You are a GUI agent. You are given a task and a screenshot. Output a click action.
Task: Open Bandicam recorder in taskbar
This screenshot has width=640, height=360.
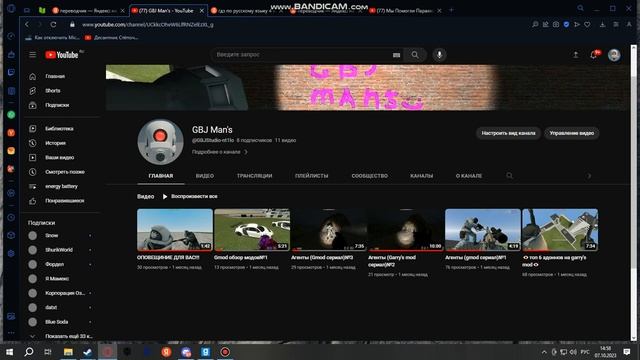pos(225,351)
